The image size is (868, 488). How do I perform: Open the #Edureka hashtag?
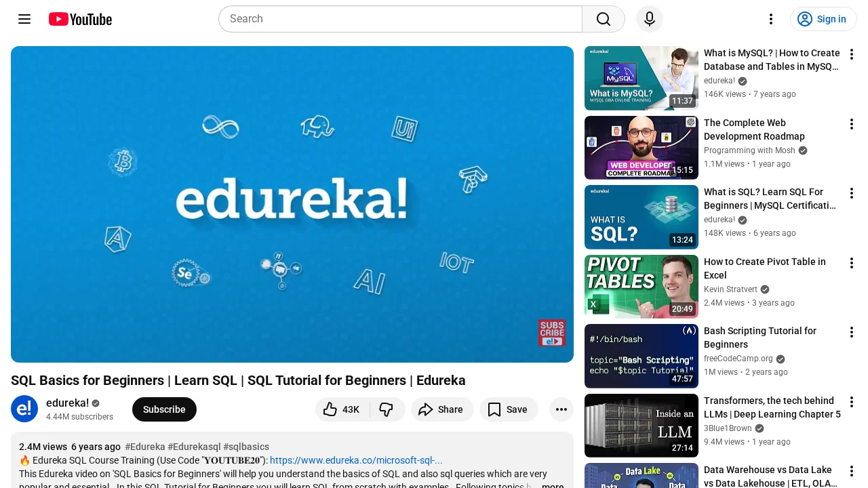tap(144, 447)
